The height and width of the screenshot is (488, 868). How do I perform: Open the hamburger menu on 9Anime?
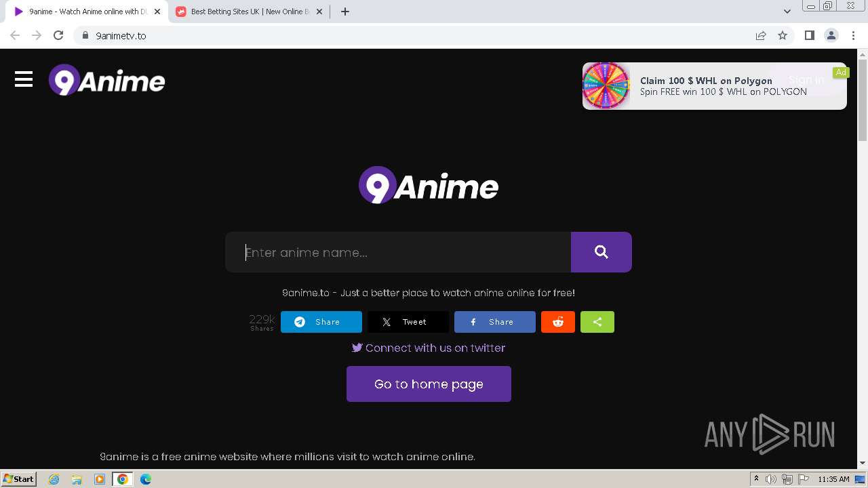click(24, 79)
